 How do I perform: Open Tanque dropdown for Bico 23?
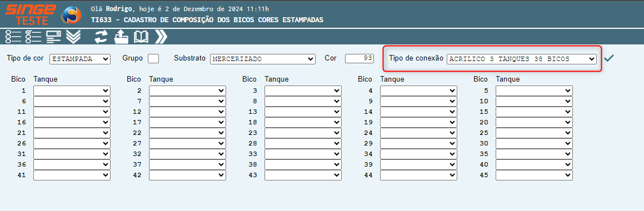303,133
